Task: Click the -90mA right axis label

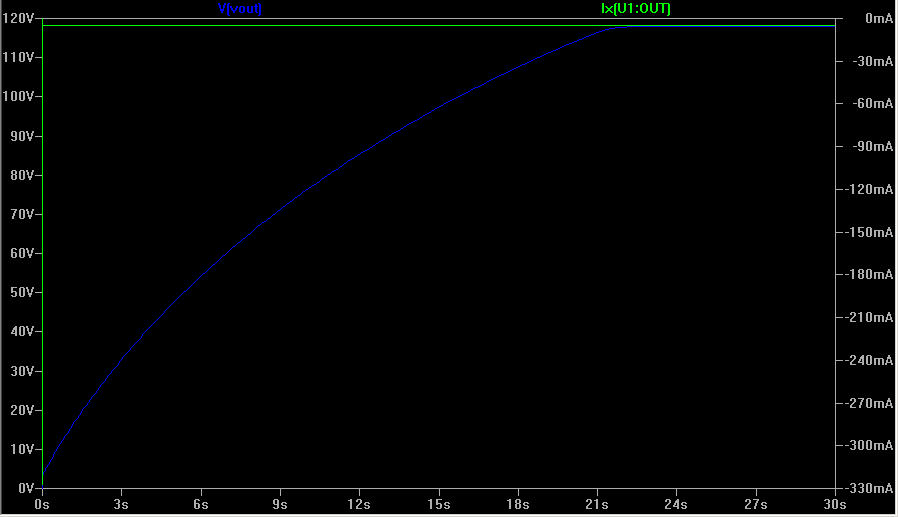Action: 873,147
